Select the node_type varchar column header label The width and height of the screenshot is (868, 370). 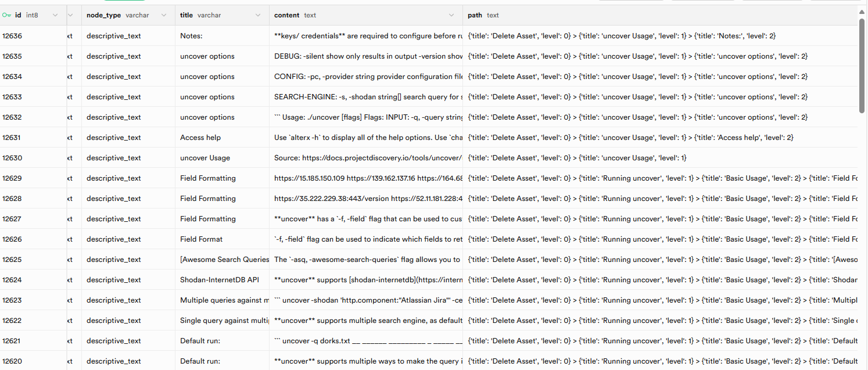pos(118,15)
